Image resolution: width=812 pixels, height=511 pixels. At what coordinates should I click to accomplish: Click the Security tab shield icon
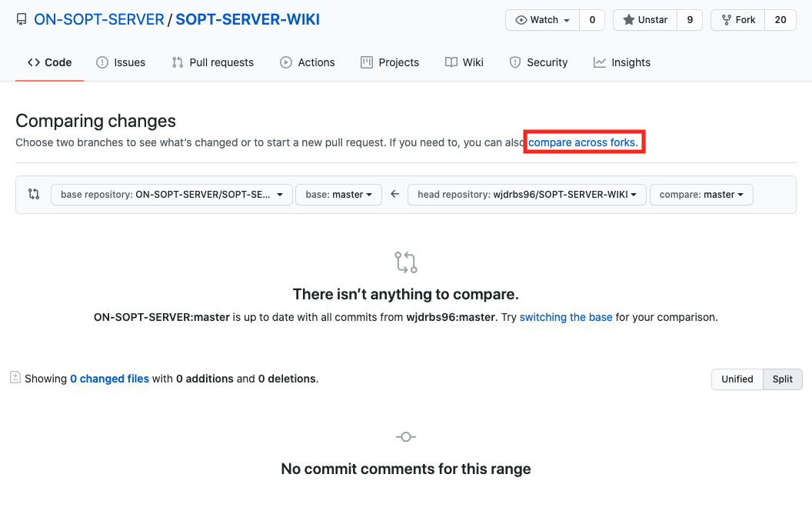click(x=514, y=62)
